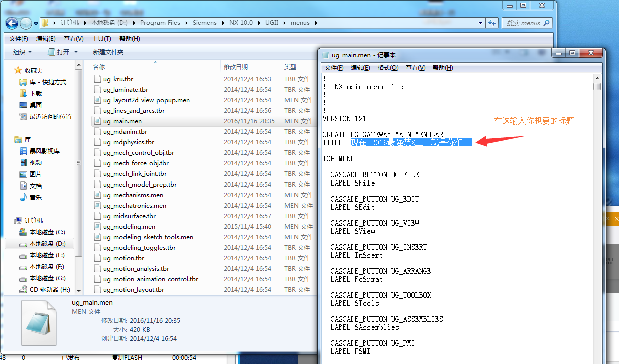Open the 收藏夹 favorites star icon
The image size is (619, 364).
[x=18, y=70]
